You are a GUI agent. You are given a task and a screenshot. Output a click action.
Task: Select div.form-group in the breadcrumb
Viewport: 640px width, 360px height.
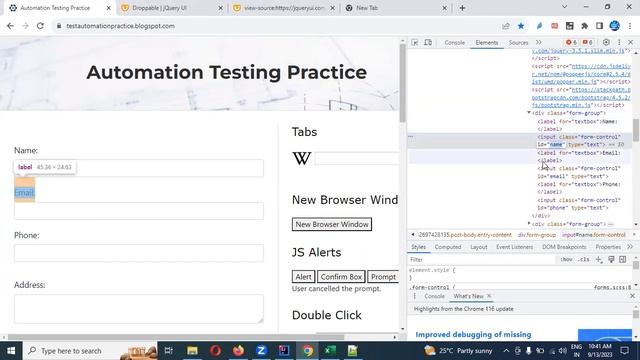point(537,235)
